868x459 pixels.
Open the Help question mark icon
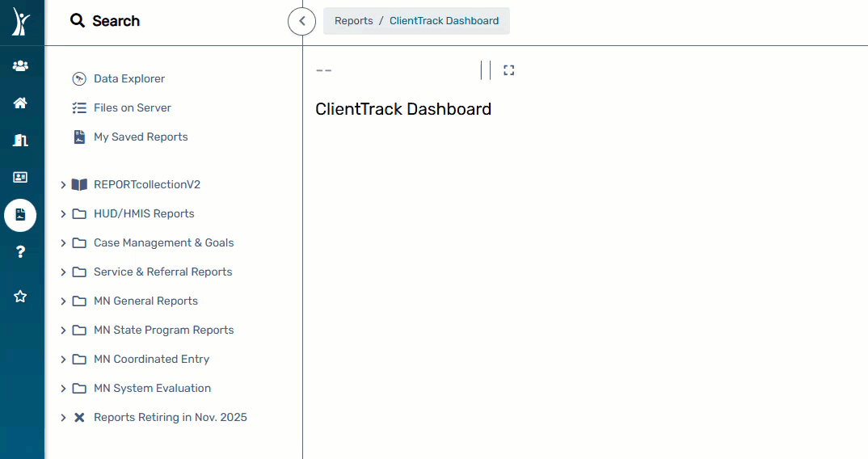(x=20, y=252)
